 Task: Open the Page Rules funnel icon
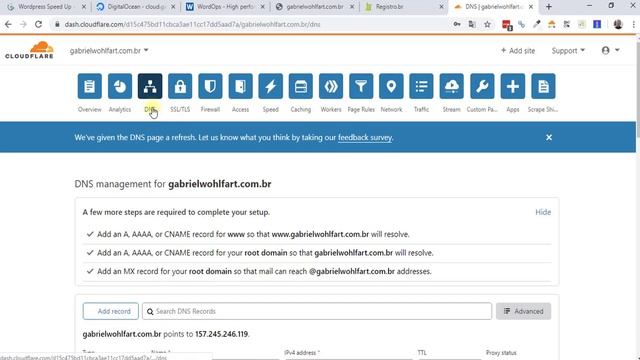click(x=361, y=86)
